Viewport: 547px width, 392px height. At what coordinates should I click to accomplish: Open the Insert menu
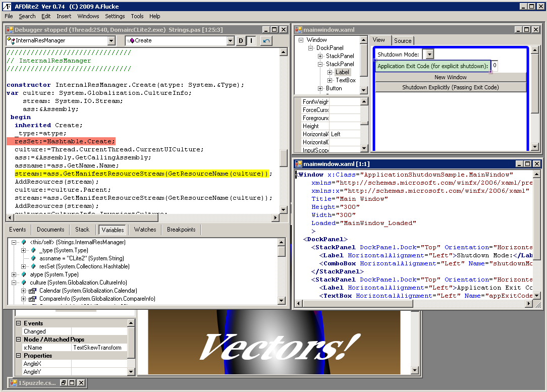pos(64,16)
